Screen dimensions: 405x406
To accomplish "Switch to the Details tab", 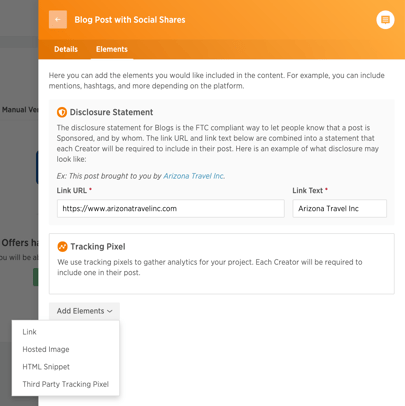I will tap(66, 49).
